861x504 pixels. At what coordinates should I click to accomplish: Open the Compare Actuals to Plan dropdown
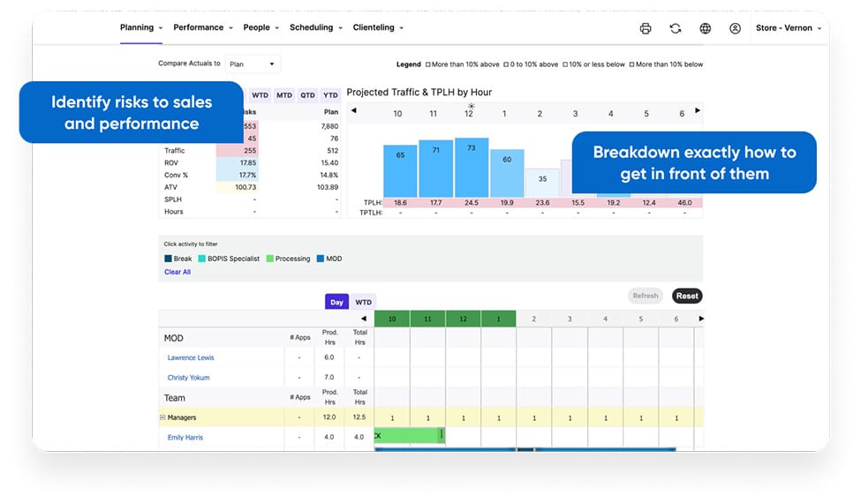pos(252,64)
